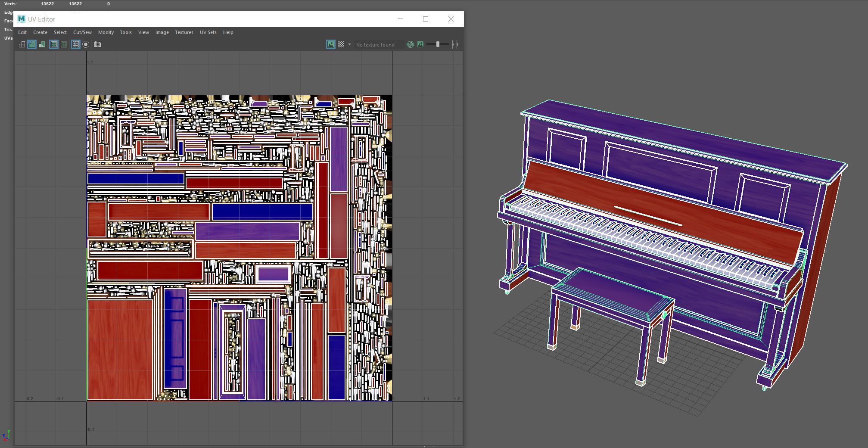Open the Edit menu
Image resolution: width=868 pixels, height=448 pixels.
tap(22, 32)
